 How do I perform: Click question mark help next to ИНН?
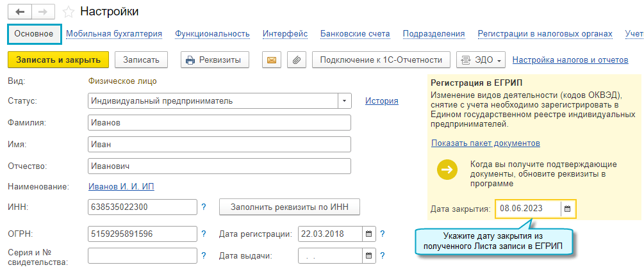204,207
